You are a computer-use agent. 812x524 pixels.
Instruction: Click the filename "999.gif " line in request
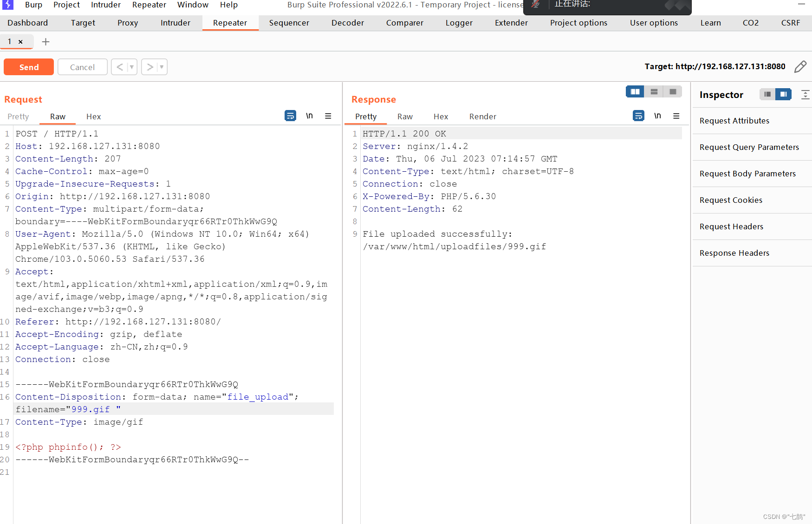[174, 409]
